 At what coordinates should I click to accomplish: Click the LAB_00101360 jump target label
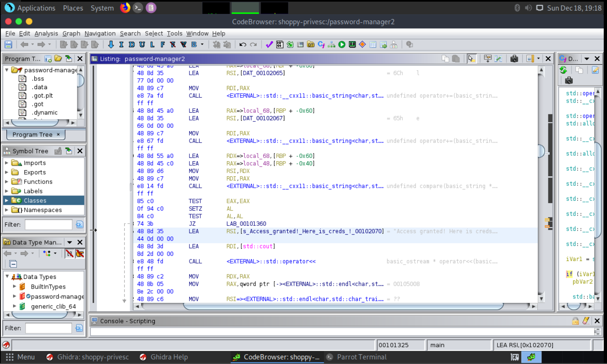pyautogui.click(x=246, y=224)
